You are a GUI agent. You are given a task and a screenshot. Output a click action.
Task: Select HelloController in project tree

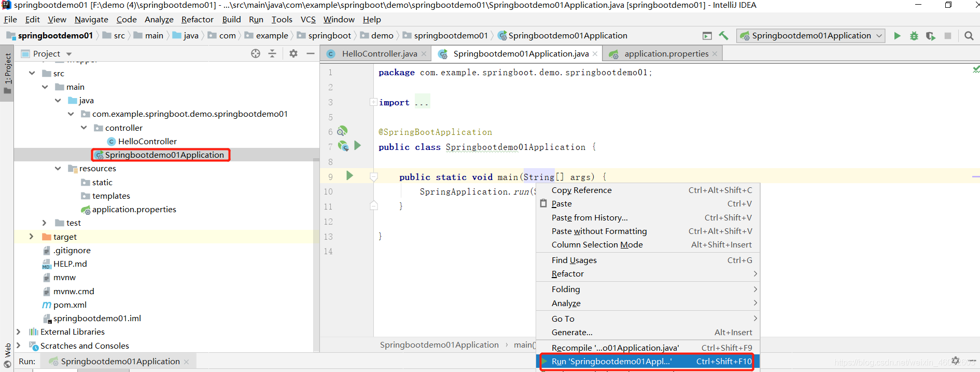[147, 141]
